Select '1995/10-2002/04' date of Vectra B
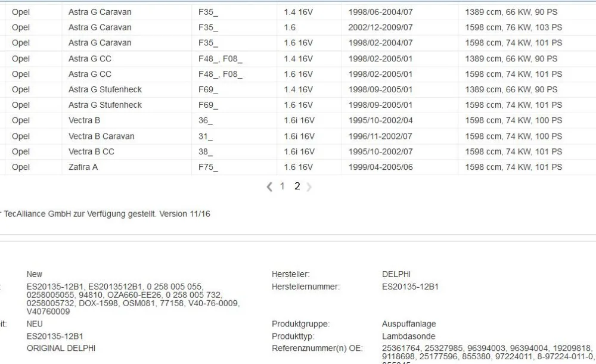This screenshot has width=596, height=364. pyautogui.click(x=380, y=120)
